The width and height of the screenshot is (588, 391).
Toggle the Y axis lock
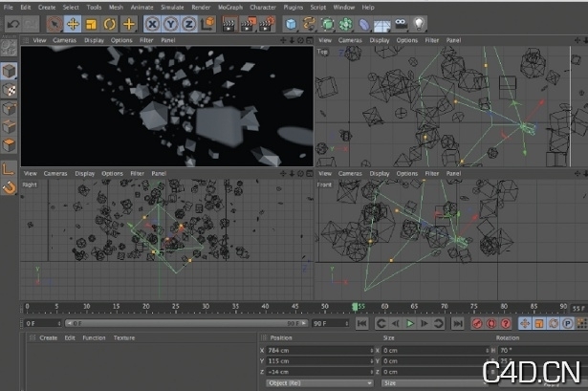click(170, 24)
